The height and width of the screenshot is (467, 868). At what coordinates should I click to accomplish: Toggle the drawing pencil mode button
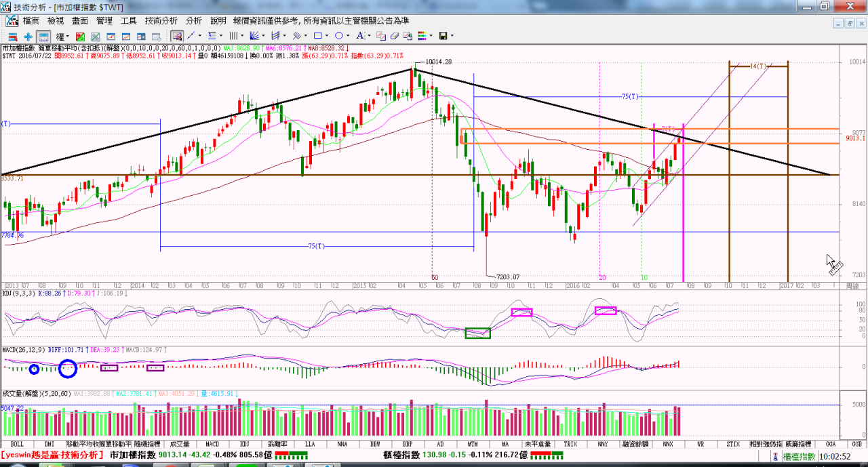[x=177, y=36]
